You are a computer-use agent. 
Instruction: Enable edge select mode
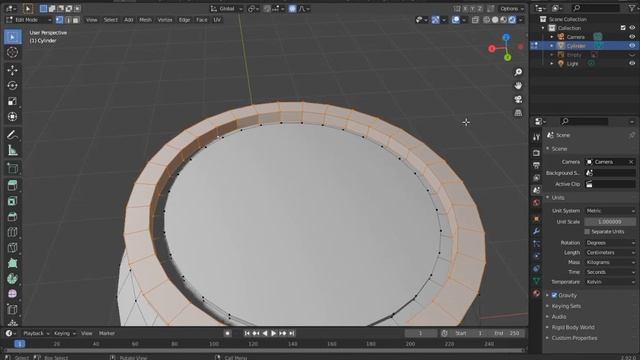[68, 20]
